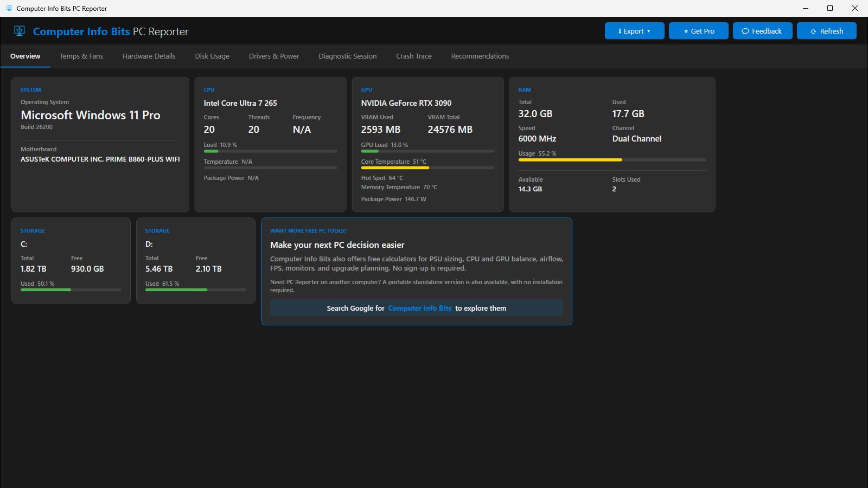The height and width of the screenshot is (488, 868).
Task: Go to the Disk Usage tab
Action: point(212,56)
